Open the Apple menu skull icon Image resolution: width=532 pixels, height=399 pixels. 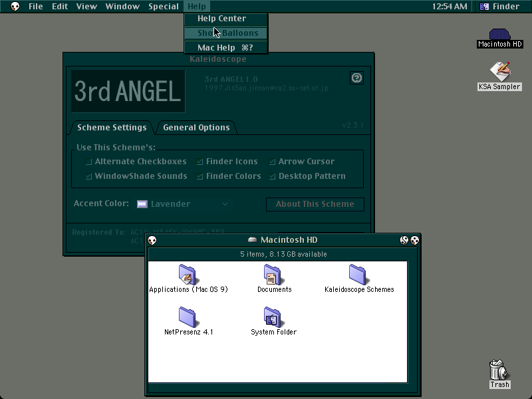(15, 6)
